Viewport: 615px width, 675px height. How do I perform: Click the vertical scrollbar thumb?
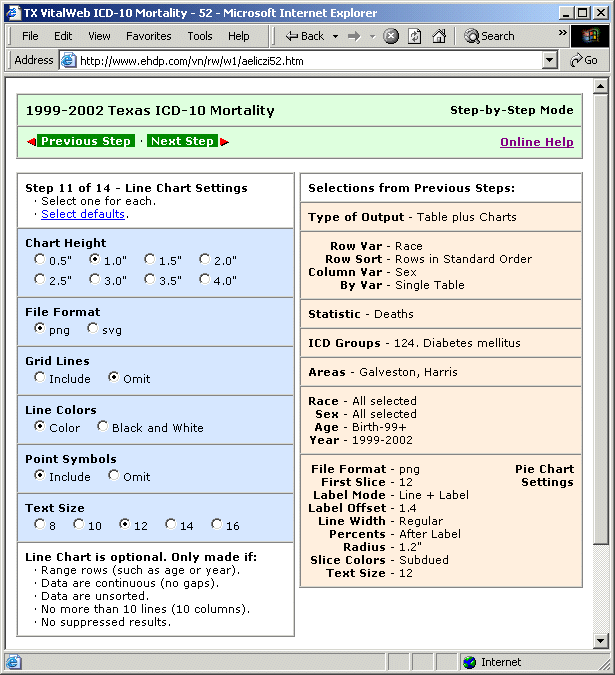point(600,319)
